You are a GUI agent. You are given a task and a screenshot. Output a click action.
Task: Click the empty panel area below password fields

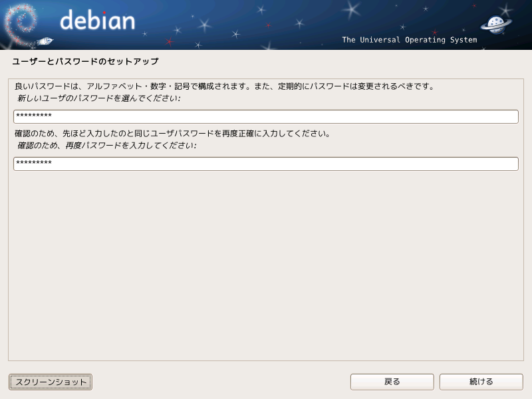(266, 265)
